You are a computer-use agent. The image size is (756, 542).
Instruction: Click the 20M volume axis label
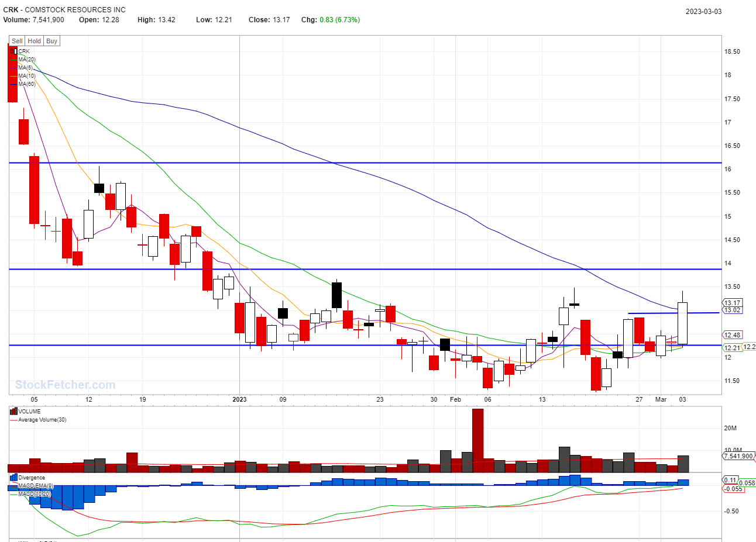pyautogui.click(x=730, y=428)
